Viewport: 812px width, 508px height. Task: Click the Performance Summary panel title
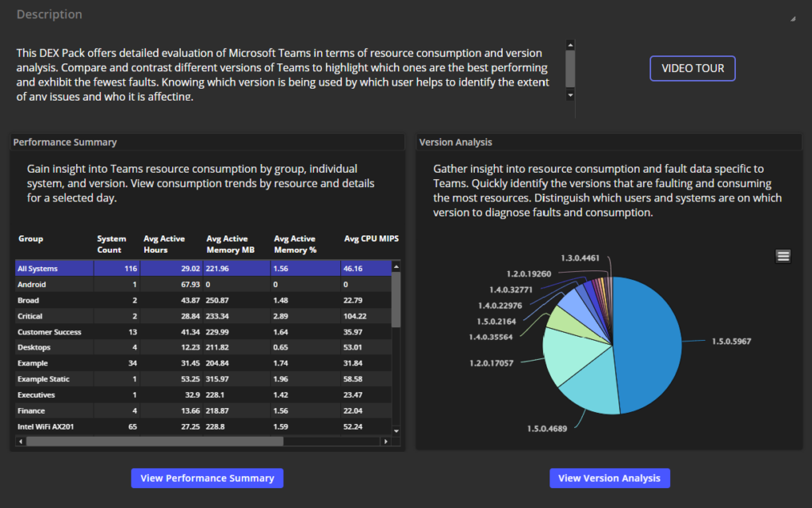point(65,143)
